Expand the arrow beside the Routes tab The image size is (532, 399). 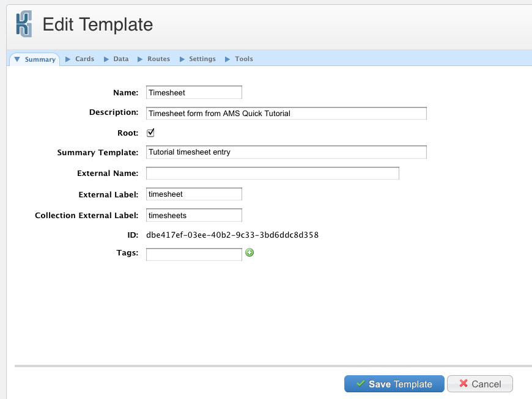point(140,59)
